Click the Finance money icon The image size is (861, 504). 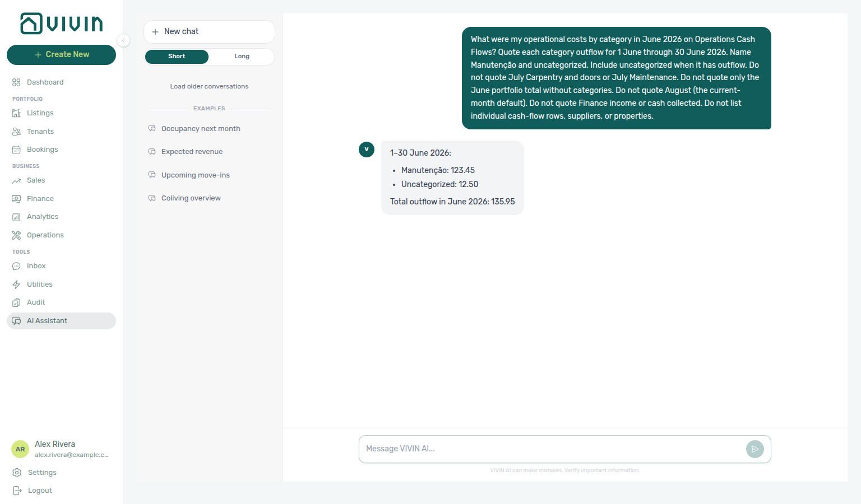tap(16, 199)
